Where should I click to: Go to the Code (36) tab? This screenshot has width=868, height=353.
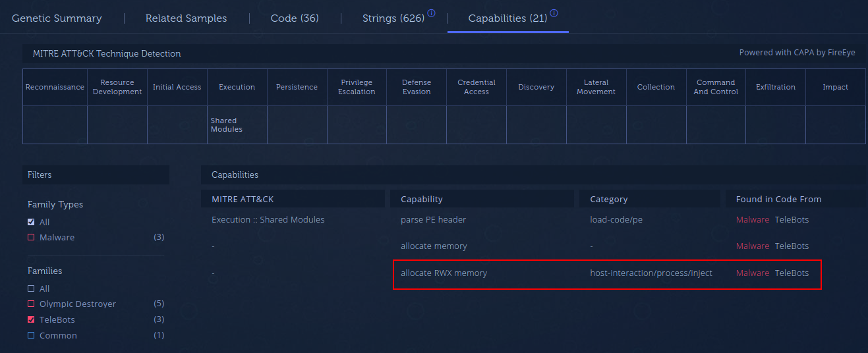tap(295, 18)
